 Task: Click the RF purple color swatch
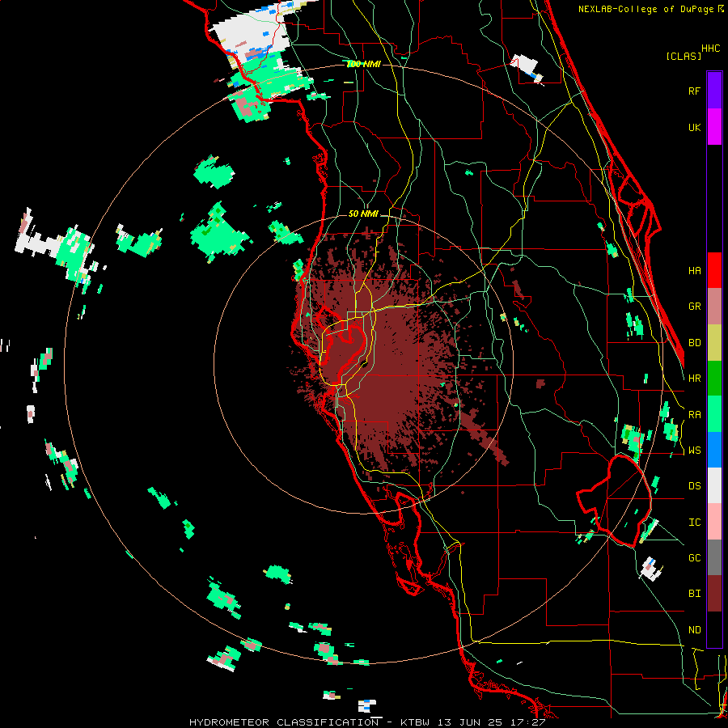(714, 91)
